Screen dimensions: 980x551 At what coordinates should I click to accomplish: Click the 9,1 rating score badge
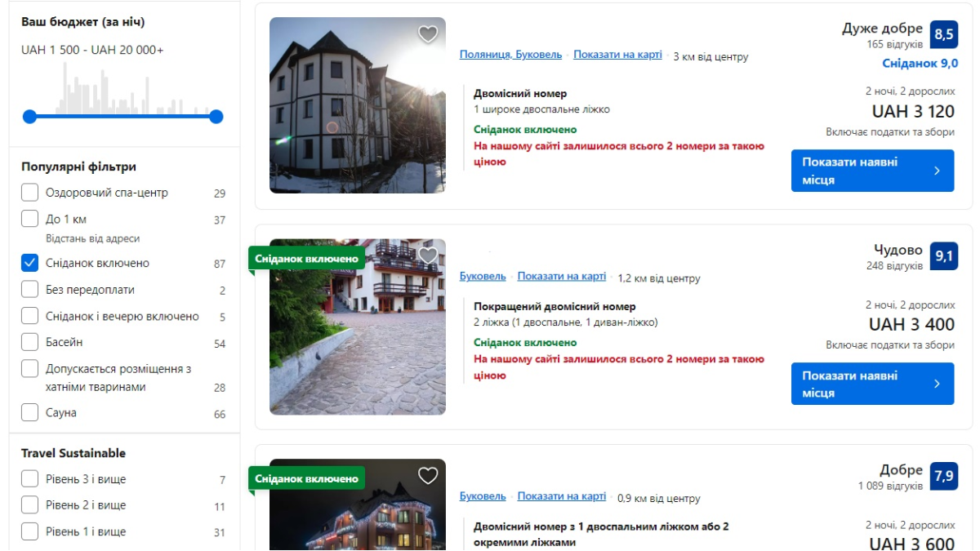tap(943, 256)
